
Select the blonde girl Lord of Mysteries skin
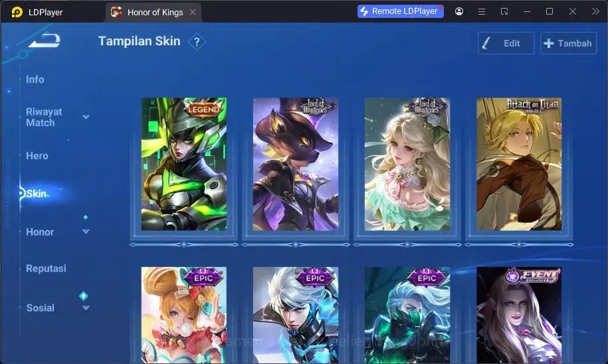[407, 164]
